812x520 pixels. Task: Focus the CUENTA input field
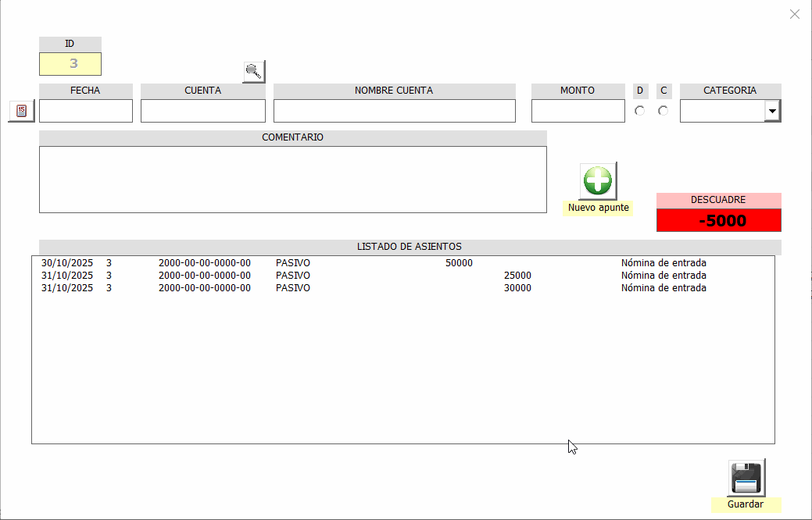[203, 111]
